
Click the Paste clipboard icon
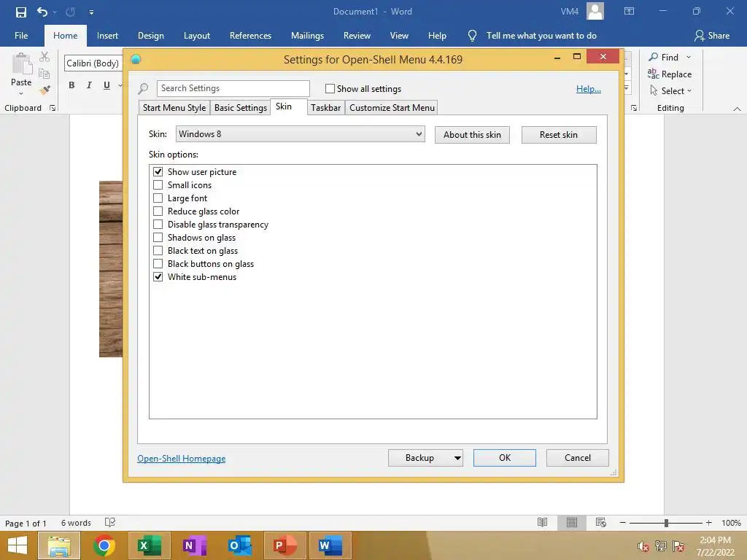click(21, 64)
